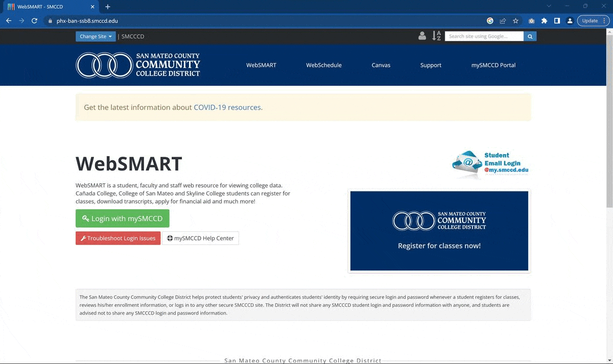Open Student Email Login envelope icon

click(467, 163)
